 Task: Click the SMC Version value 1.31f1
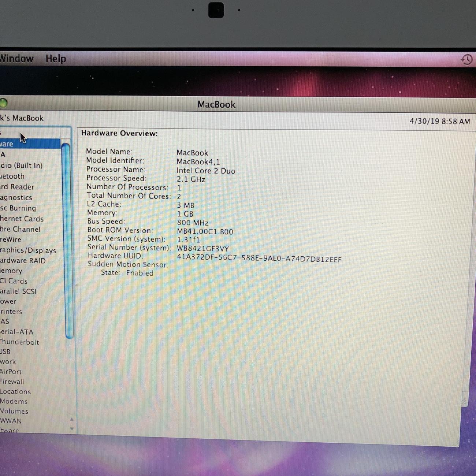tap(188, 240)
